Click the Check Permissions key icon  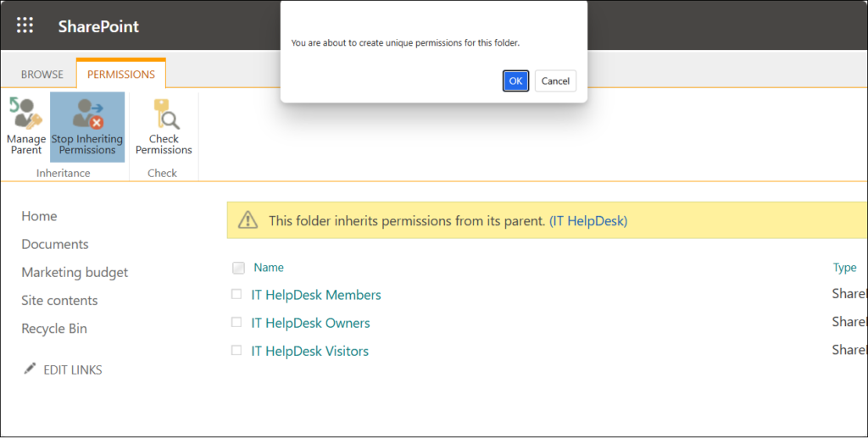click(164, 114)
